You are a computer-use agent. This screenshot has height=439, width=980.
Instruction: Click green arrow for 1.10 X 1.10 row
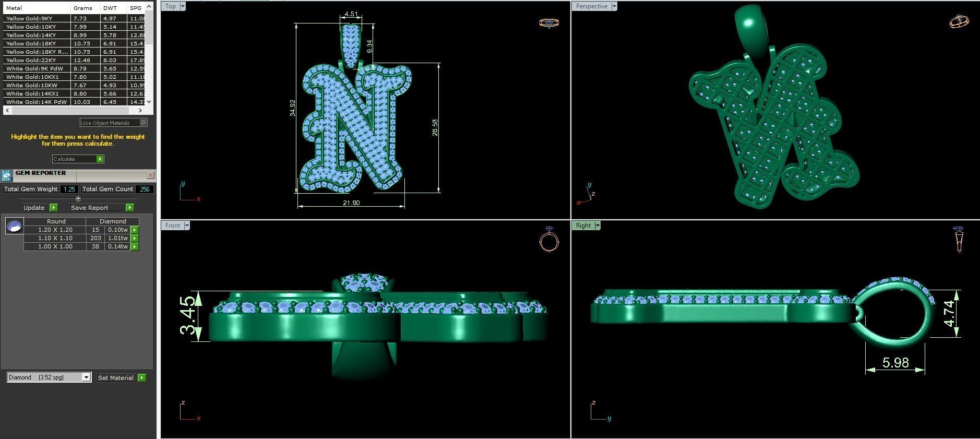pos(135,238)
